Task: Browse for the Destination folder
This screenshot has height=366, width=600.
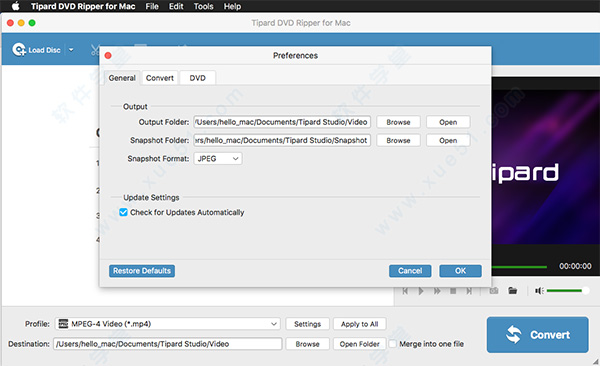Action: [307, 344]
